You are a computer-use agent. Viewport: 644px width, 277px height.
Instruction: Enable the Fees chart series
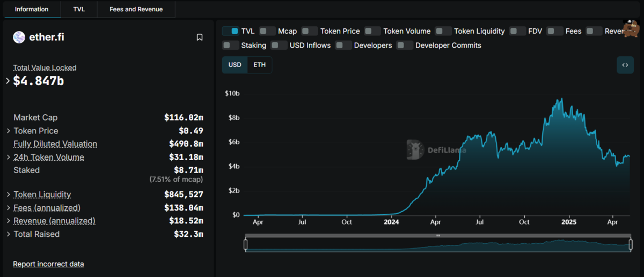tap(555, 31)
